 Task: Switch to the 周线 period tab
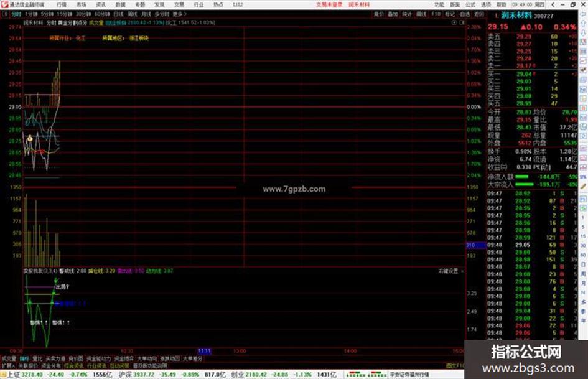133,14
